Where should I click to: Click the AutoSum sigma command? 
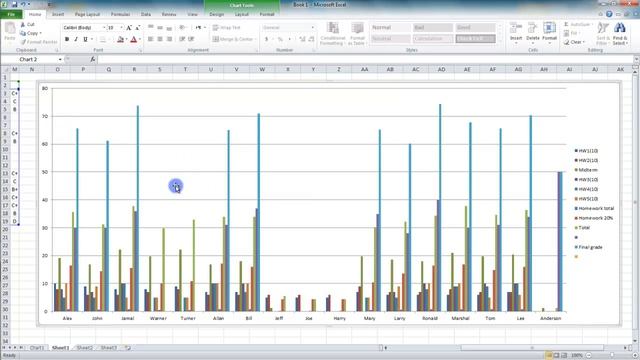pos(578,24)
